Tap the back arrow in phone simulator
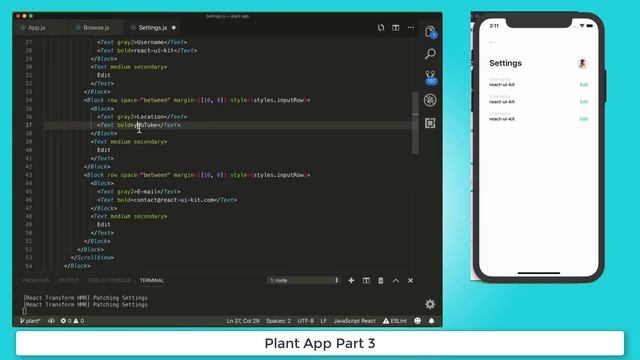Viewport: 640px width, 360px height. (x=492, y=42)
